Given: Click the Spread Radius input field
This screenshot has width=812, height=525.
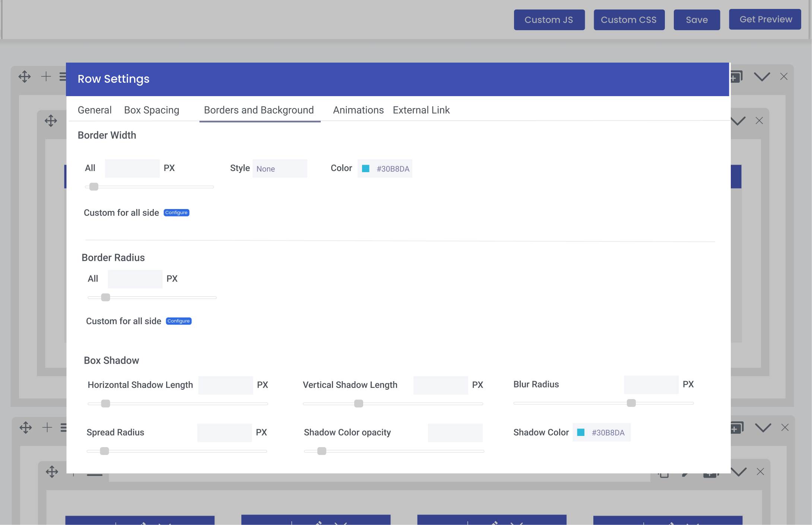Looking at the screenshot, I should coord(225,433).
